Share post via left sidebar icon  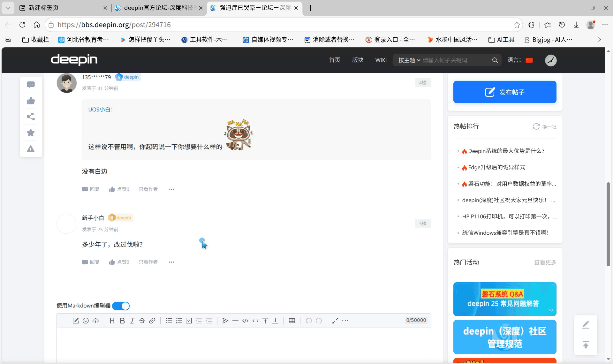(31, 117)
